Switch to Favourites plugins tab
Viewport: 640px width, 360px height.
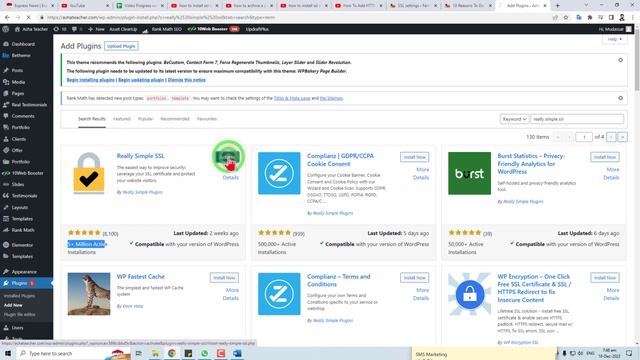(207, 119)
